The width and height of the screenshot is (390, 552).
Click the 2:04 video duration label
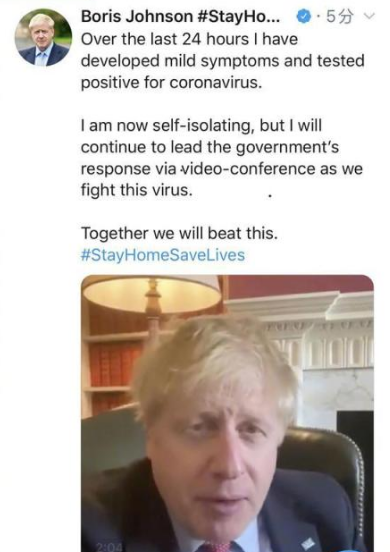pyautogui.click(x=110, y=547)
